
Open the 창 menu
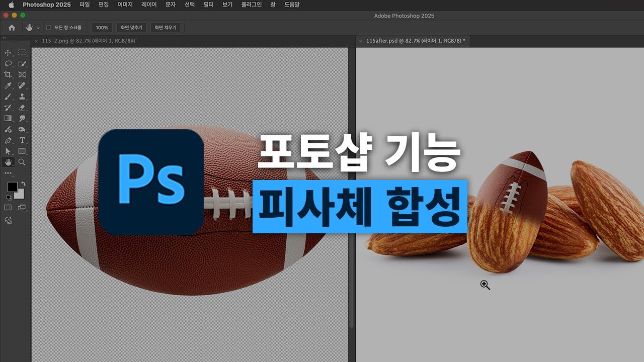[273, 5]
